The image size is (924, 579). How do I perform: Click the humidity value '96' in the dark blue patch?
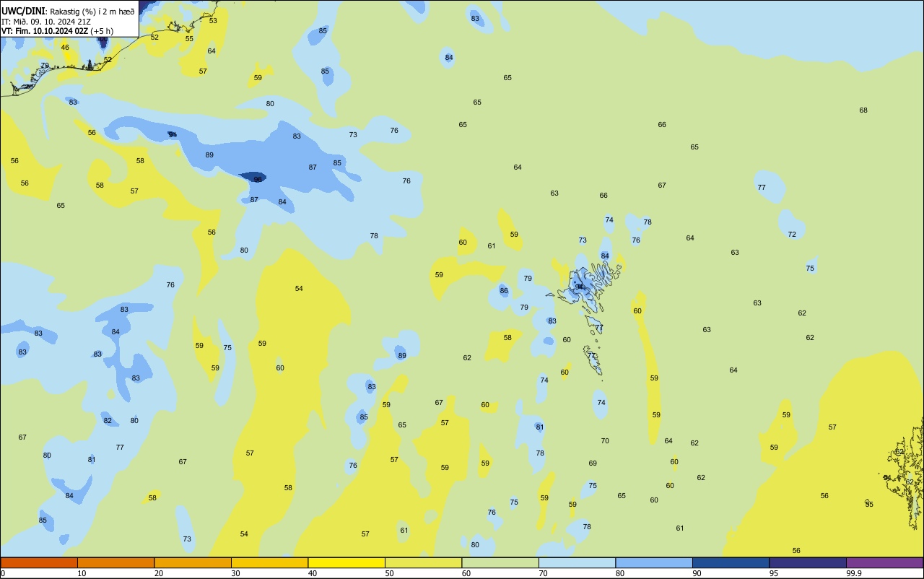coord(258,180)
